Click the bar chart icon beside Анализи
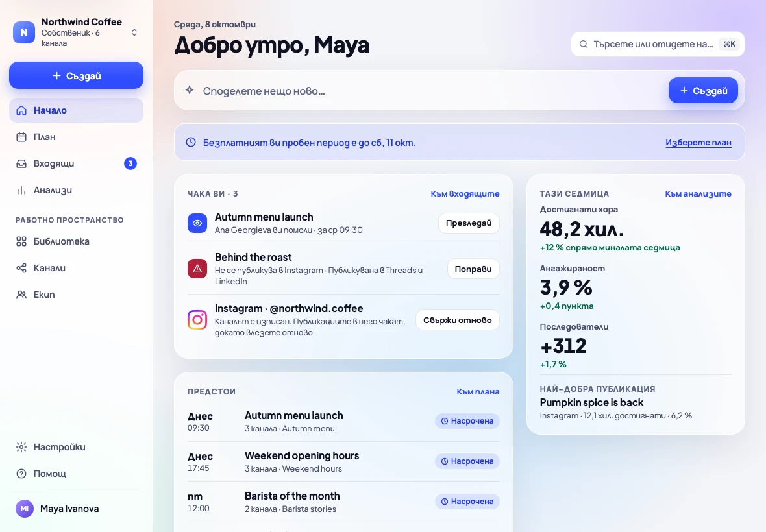 click(21, 190)
